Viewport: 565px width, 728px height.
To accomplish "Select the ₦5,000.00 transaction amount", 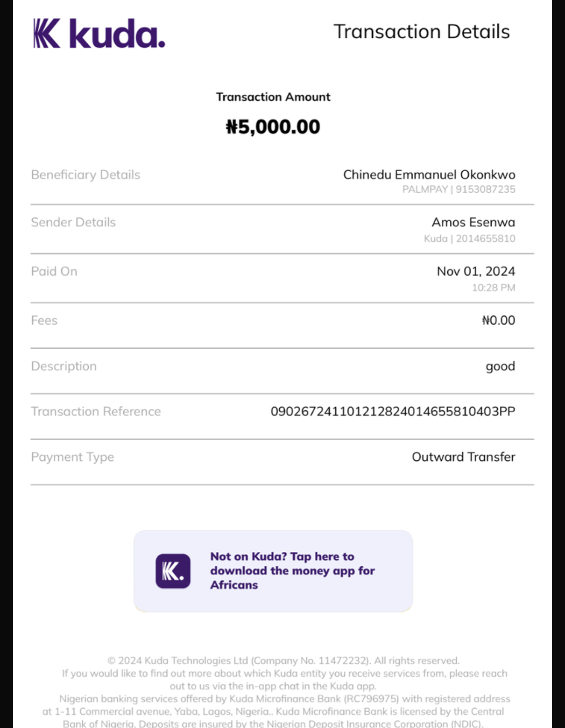I will click(273, 127).
